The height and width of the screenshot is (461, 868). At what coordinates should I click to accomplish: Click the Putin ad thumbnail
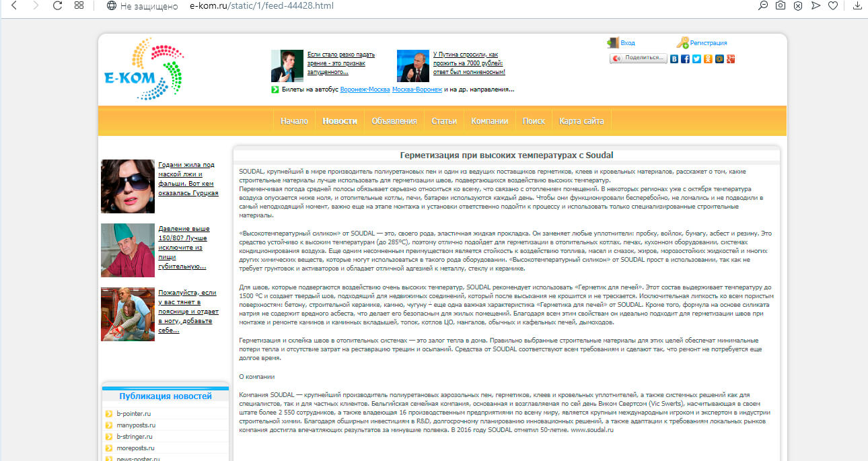413,66
